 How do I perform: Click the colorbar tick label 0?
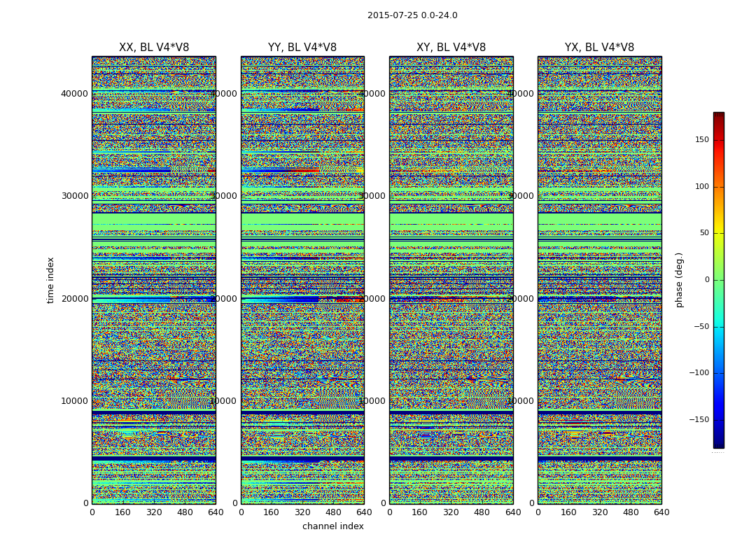(x=707, y=280)
